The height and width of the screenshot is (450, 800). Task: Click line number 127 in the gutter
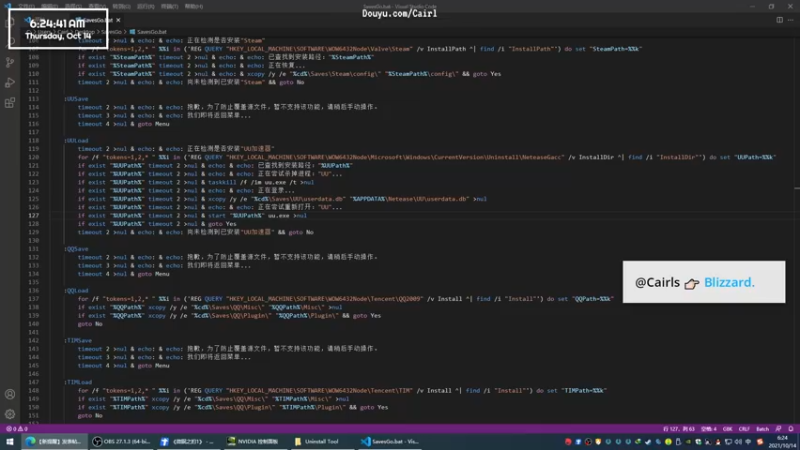(34, 216)
